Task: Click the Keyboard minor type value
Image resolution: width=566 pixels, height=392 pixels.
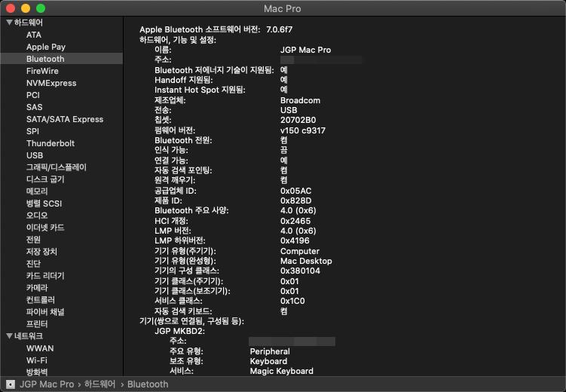Action: [268, 361]
